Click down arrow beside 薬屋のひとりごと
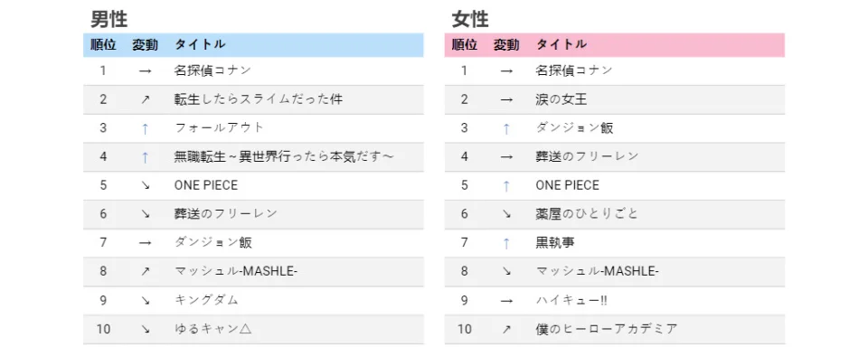This screenshot has height=347, width=868. coord(506,214)
